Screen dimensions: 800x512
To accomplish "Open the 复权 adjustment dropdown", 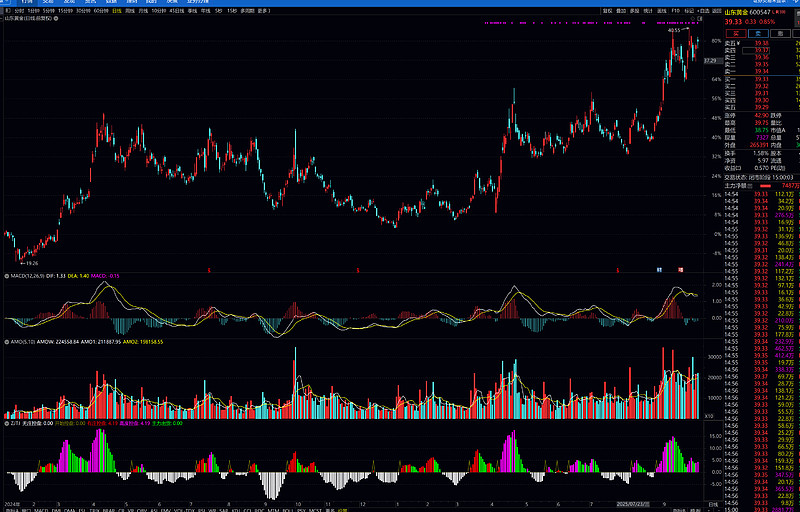I will click(x=607, y=11).
